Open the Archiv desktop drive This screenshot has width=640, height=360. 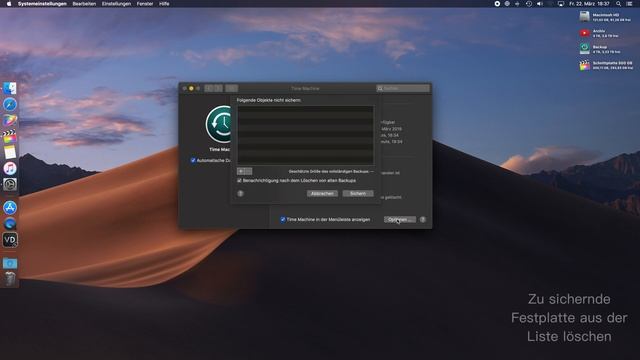[x=584, y=33]
